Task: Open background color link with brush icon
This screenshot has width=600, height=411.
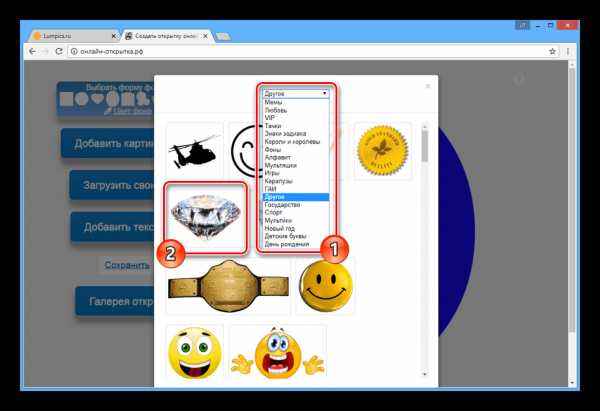Action: click(129, 111)
